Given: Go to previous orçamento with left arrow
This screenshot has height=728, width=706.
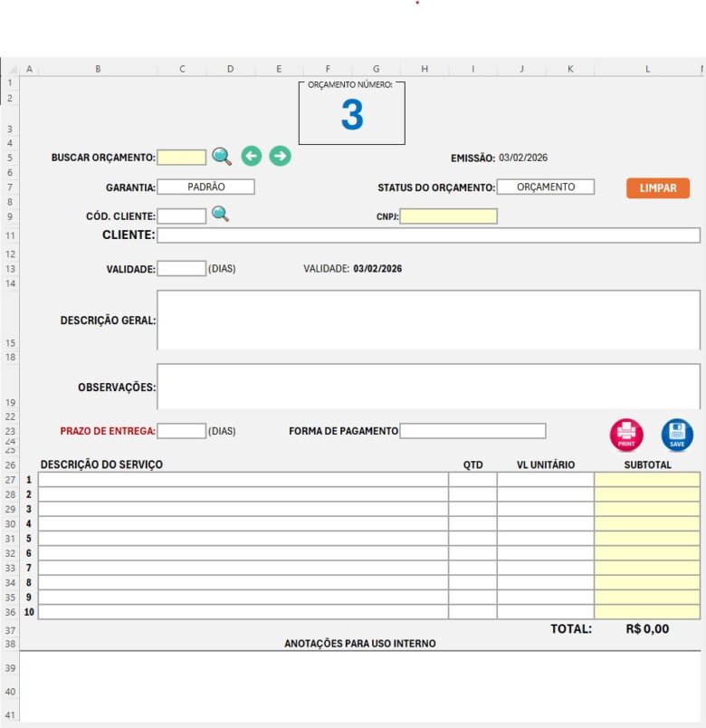Looking at the screenshot, I should click(252, 157).
